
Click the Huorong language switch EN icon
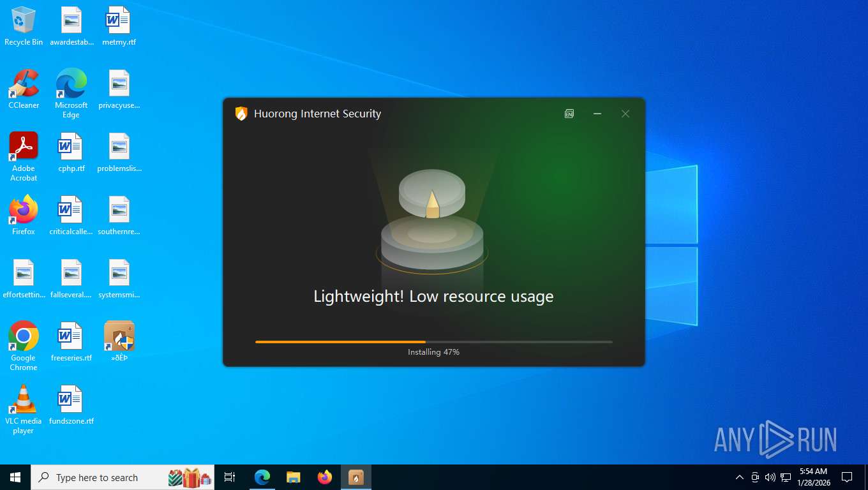(x=569, y=114)
